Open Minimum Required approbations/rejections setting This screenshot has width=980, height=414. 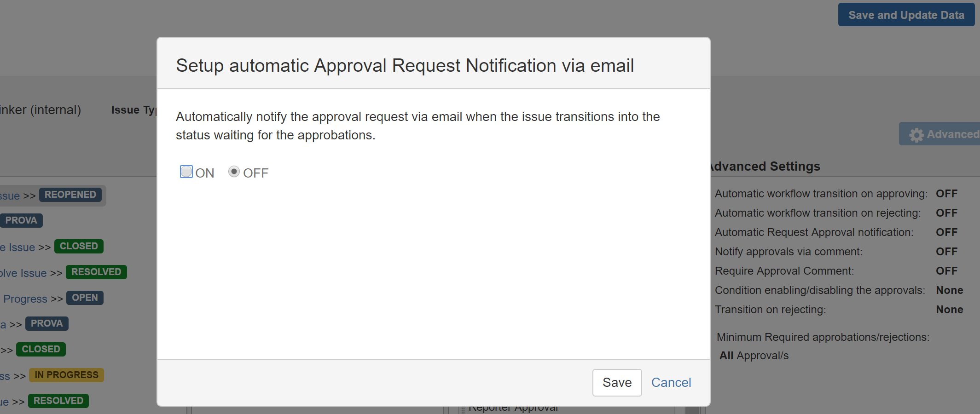point(823,337)
